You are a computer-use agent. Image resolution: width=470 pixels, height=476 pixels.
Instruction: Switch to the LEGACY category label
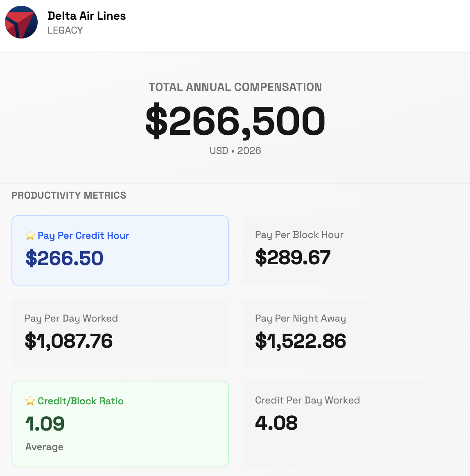click(x=65, y=30)
